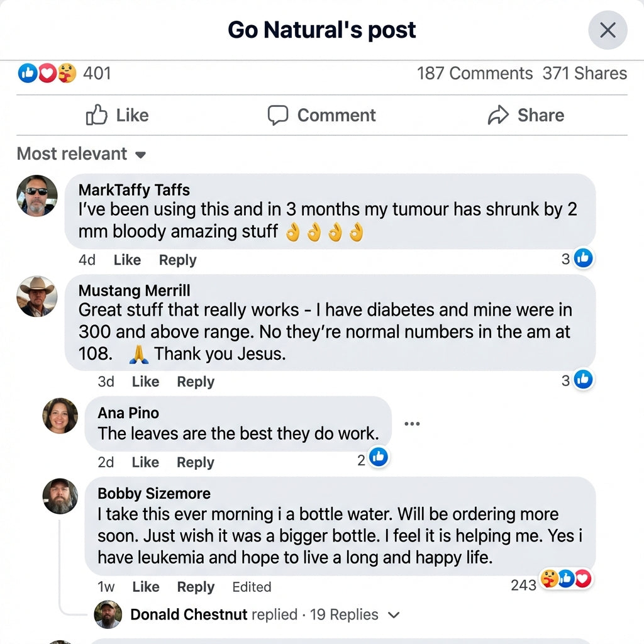Click the Comment speech bubble button
Viewport: 644px width, 644px height.
click(x=321, y=115)
